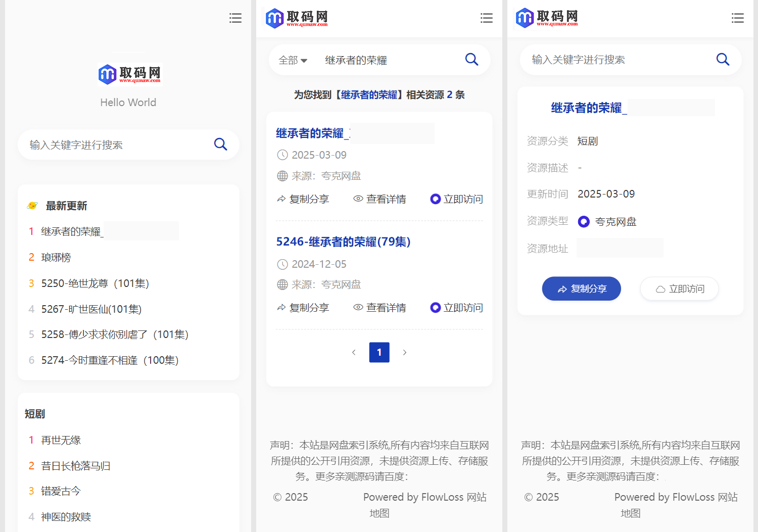Click the 取码网 logo in the middle panel
The width and height of the screenshot is (758, 532).
296,18
